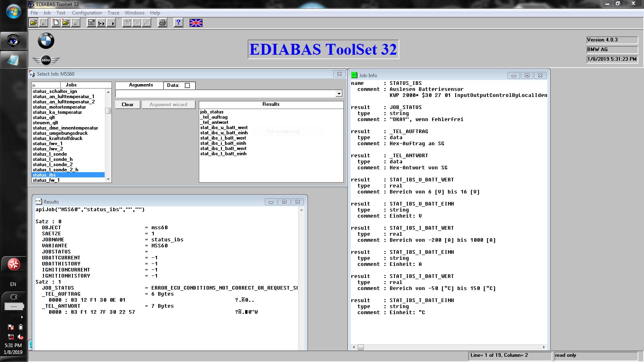The width and height of the screenshot is (644, 362).
Task: Click the disconnected network tray icon
Action: 11,337
